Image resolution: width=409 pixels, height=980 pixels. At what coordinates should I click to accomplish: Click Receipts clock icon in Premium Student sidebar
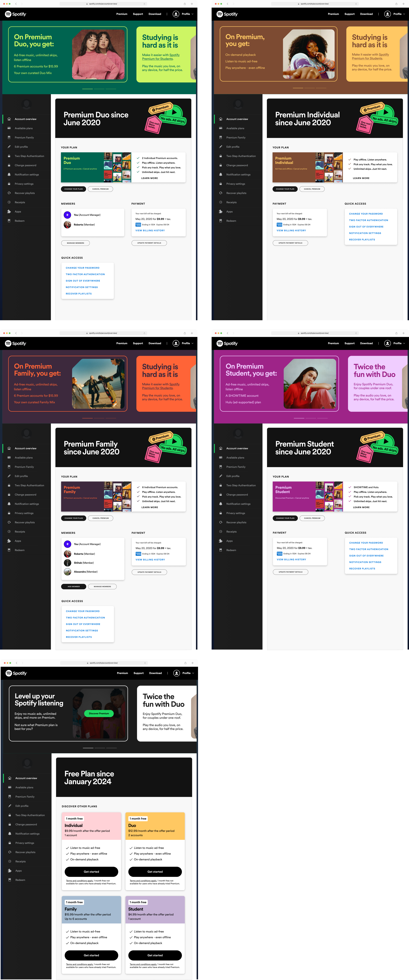coord(221,532)
